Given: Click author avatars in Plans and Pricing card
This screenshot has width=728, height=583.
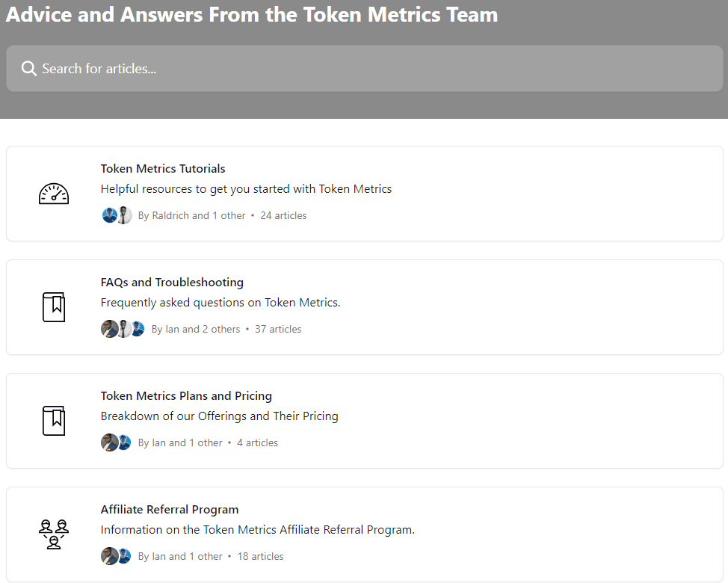Looking at the screenshot, I should [116, 442].
